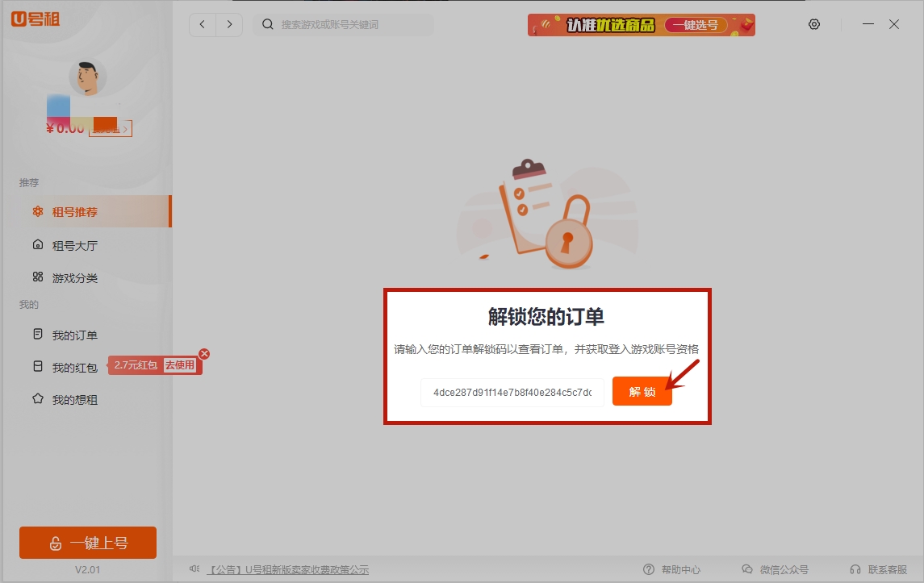Click the 一键上号 button at bottom left
Image resolution: width=924 pixels, height=583 pixels.
87,543
